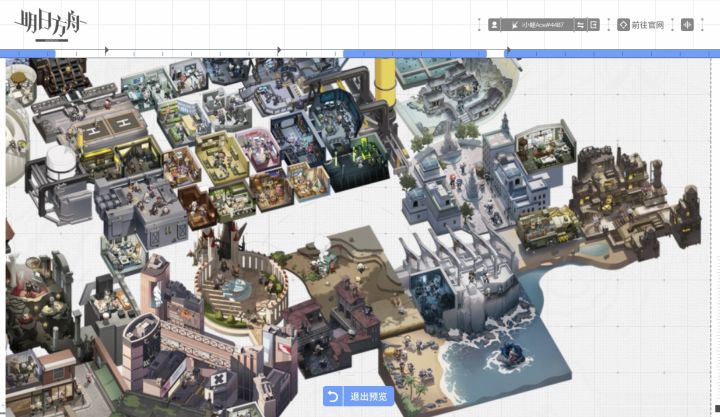This screenshot has height=417, width=720.
Task: Click the diamond icon beside 前往官网
Action: click(623, 25)
